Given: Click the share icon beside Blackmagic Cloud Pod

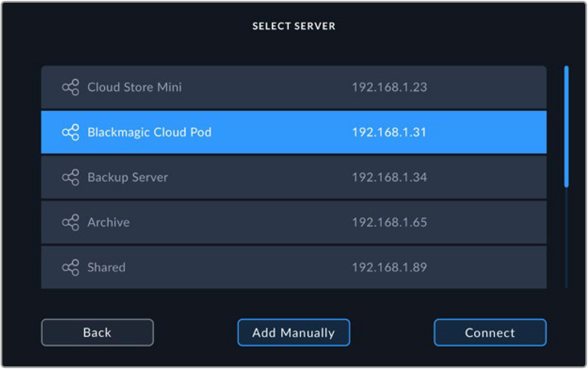Looking at the screenshot, I should coord(70,132).
